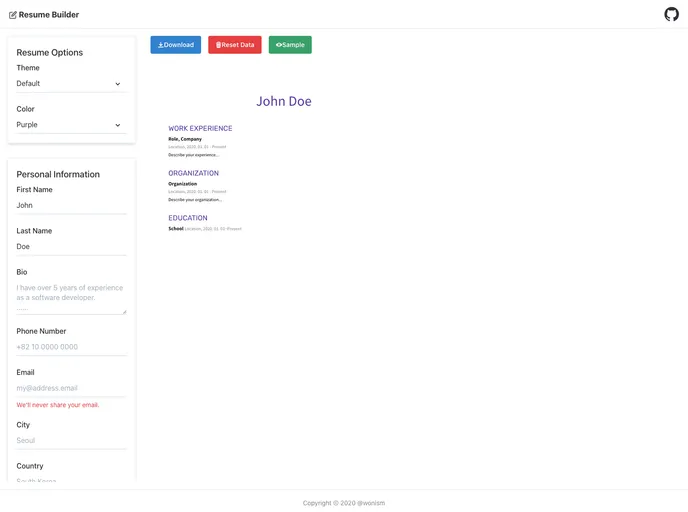The image size is (688, 512).
Task: Click the City input field
Action: (72, 440)
